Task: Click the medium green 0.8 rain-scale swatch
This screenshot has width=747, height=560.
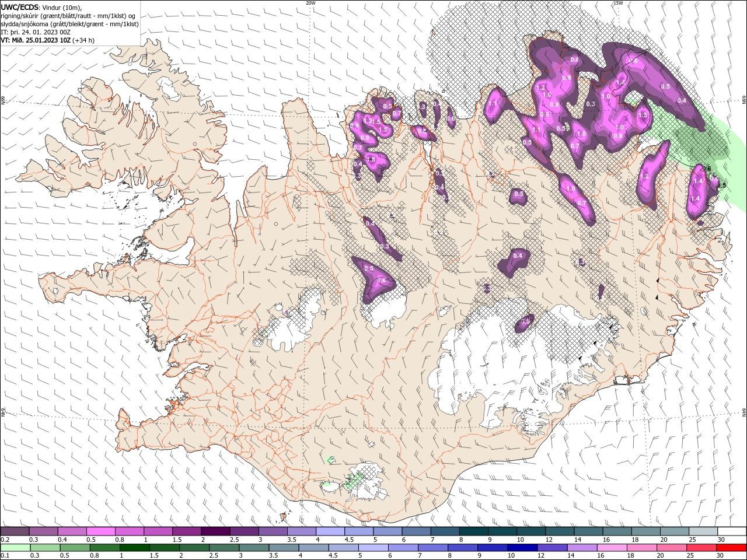Action: tap(105, 548)
